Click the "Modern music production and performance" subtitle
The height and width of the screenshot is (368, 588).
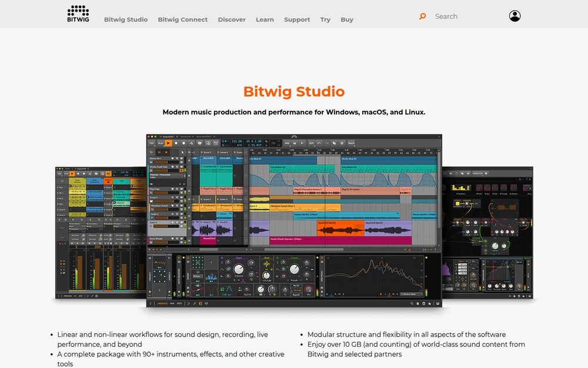(294, 112)
